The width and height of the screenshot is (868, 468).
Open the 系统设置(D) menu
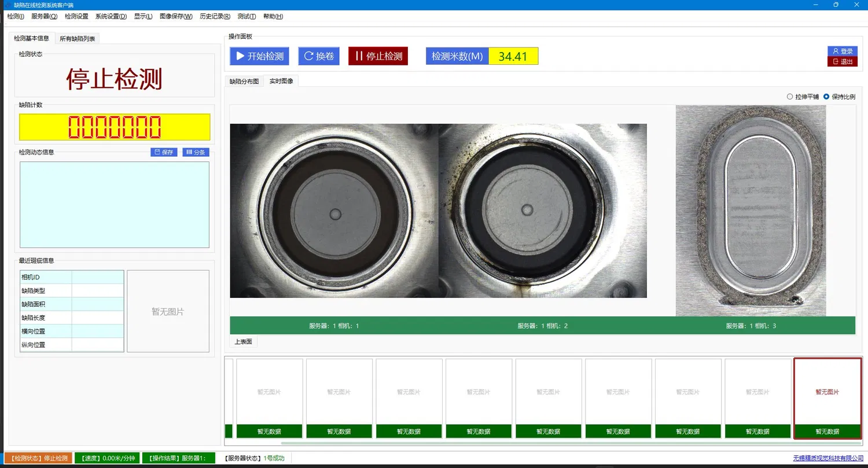coord(111,16)
